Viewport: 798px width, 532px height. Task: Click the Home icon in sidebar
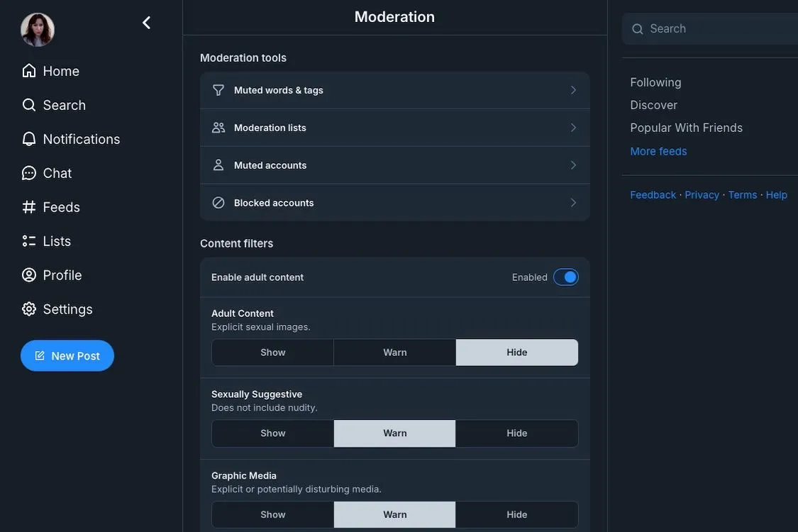click(x=29, y=71)
